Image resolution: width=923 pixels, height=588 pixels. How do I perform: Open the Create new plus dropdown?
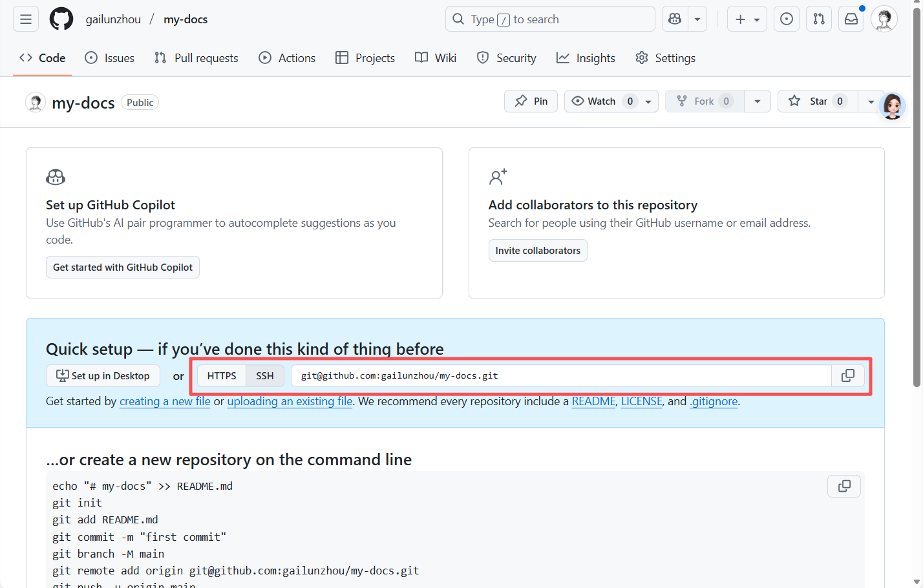[x=747, y=19]
